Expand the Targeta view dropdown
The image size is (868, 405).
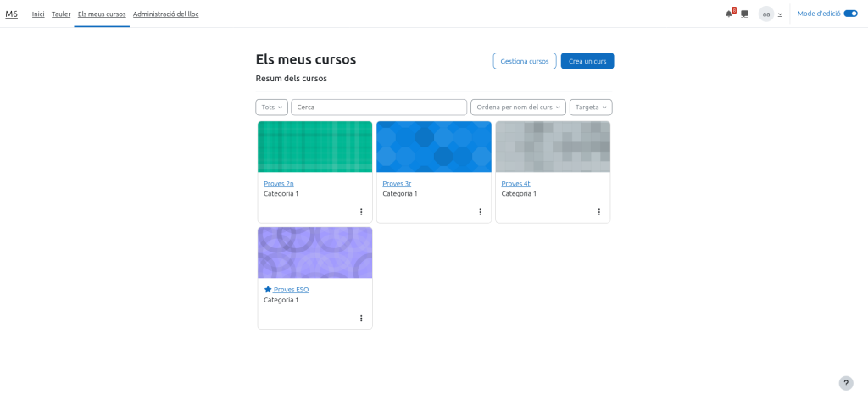(591, 107)
